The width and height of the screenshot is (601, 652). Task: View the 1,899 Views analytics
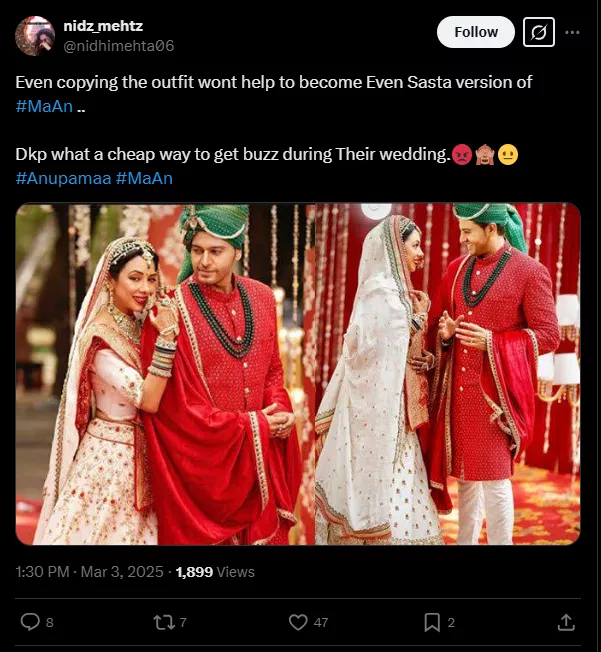click(x=215, y=572)
